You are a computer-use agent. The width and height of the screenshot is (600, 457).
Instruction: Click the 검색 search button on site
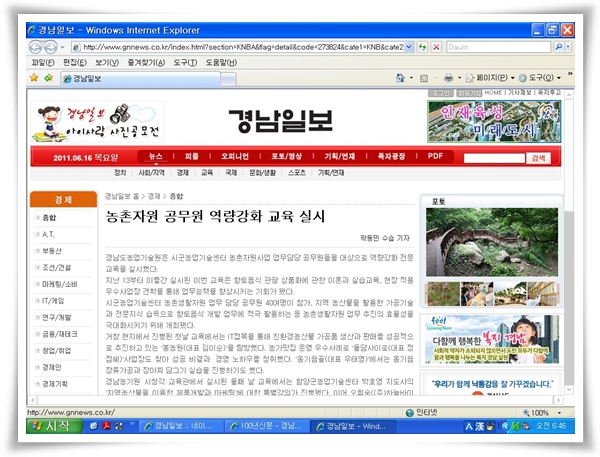[539, 157]
